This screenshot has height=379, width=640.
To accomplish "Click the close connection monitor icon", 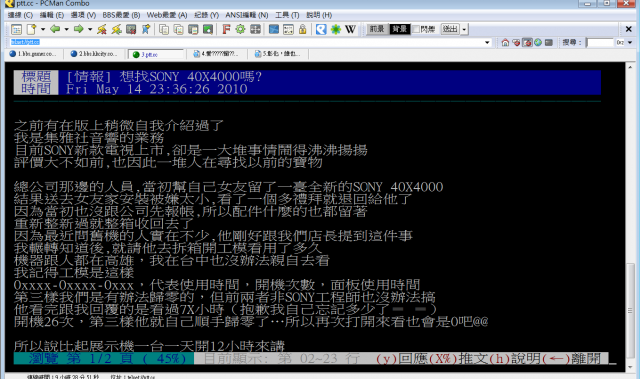I will click(x=131, y=29).
